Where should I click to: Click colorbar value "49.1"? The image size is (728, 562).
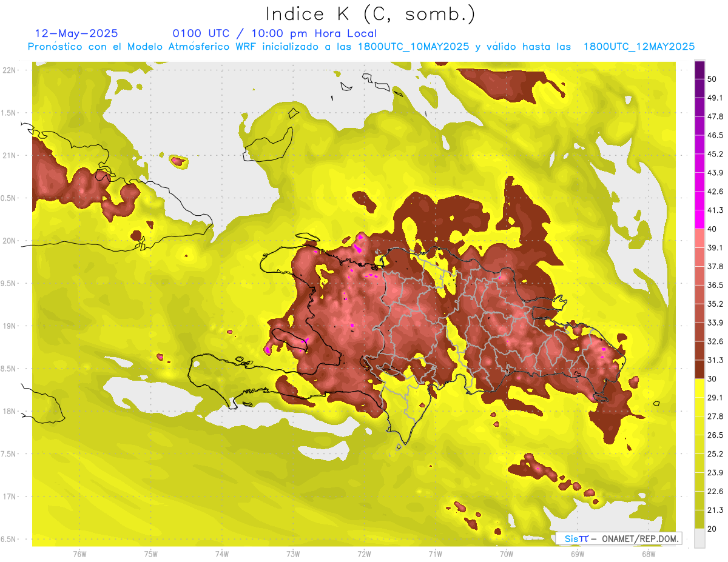715,98
